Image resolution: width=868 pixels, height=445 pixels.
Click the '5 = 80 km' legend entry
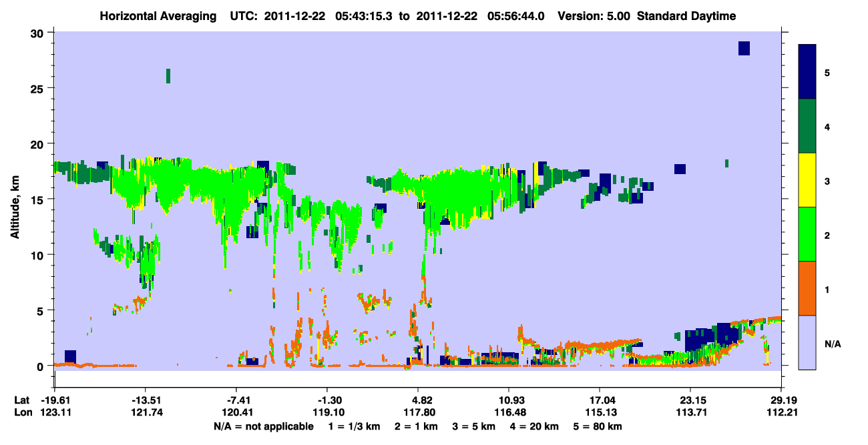(598, 426)
